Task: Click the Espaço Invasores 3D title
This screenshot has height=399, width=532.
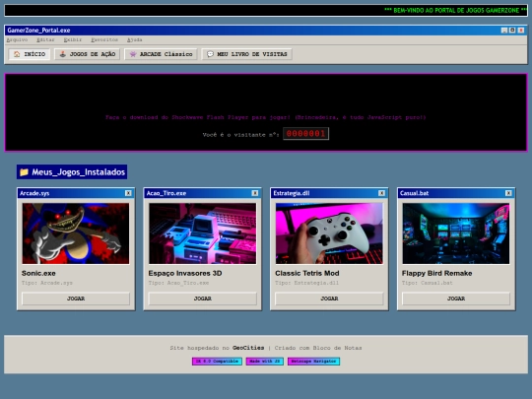Action: pos(185,273)
